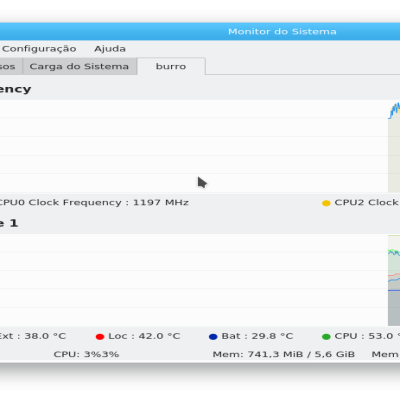Select the Bat : 29.8 °C reading

point(257,336)
